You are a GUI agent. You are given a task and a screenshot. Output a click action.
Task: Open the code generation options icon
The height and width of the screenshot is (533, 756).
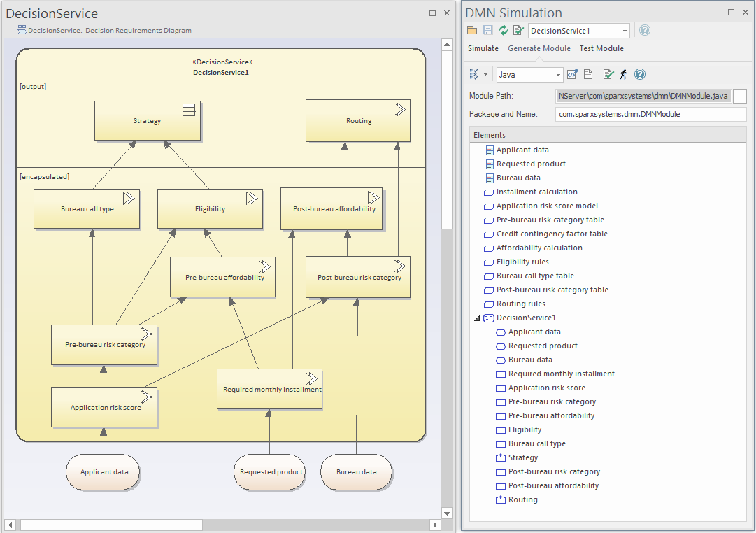click(x=474, y=73)
